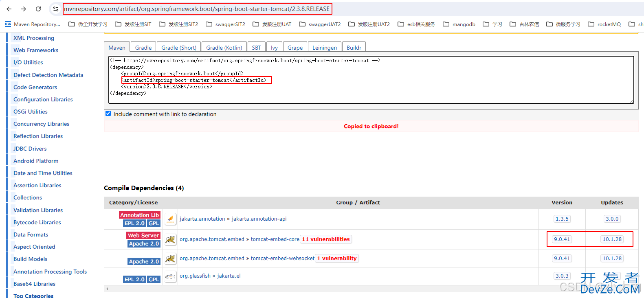Click the org.glassfish group link
Image resolution: width=644 pixels, height=298 pixels.
[195, 276]
